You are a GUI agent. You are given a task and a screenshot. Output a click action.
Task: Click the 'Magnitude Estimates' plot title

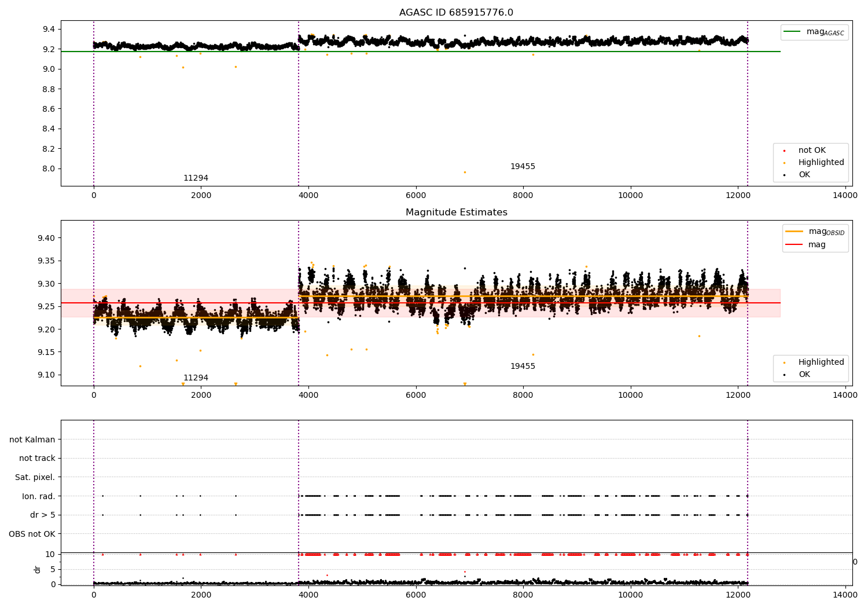[456, 213]
